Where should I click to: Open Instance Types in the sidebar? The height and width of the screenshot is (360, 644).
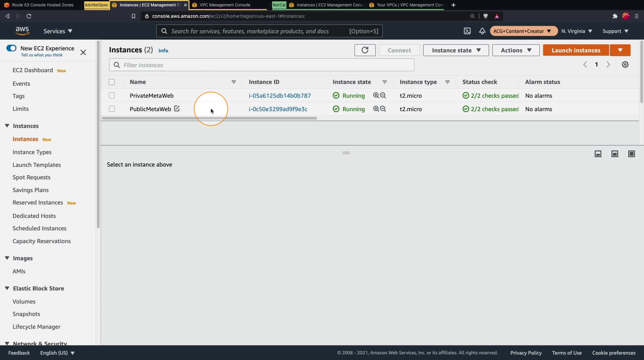[x=32, y=152]
